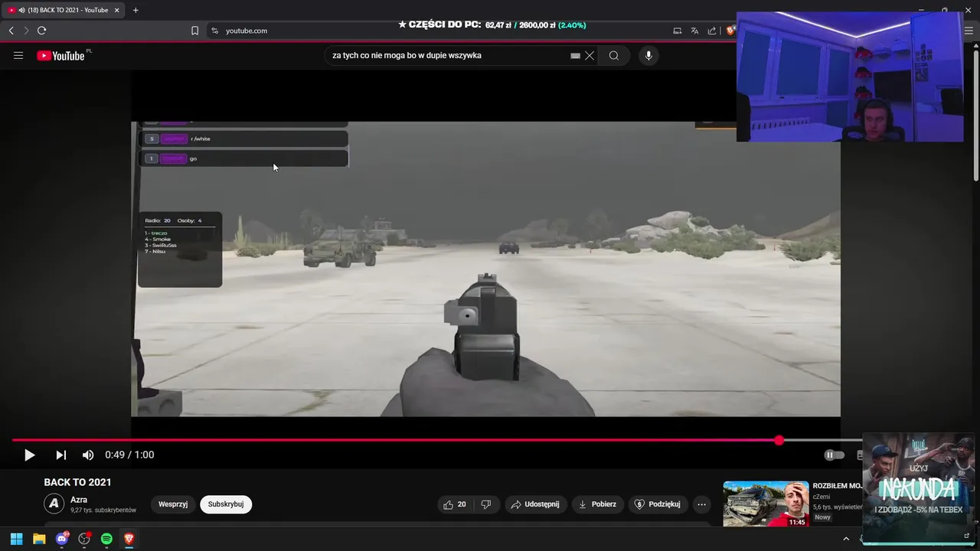Open the YouTube hamburger guide menu

[18, 55]
